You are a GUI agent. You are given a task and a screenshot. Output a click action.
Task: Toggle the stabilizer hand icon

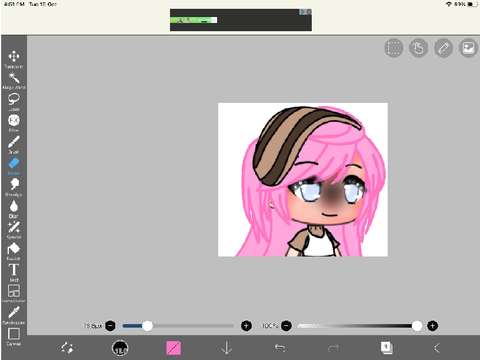pyautogui.click(x=418, y=48)
